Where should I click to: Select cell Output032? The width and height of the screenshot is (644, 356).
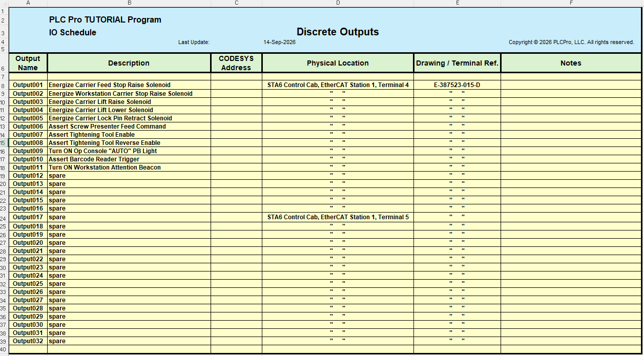click(x=28, y=341)
